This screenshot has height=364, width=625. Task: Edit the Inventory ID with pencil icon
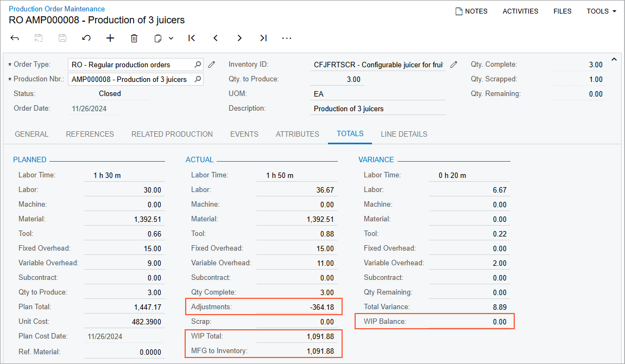tap(453, 65)
